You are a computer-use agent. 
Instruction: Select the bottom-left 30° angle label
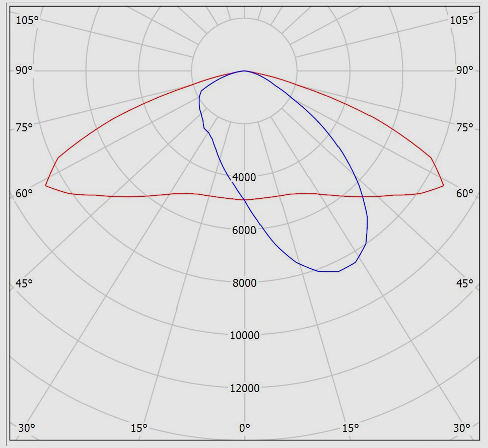(x=27, y=428)
